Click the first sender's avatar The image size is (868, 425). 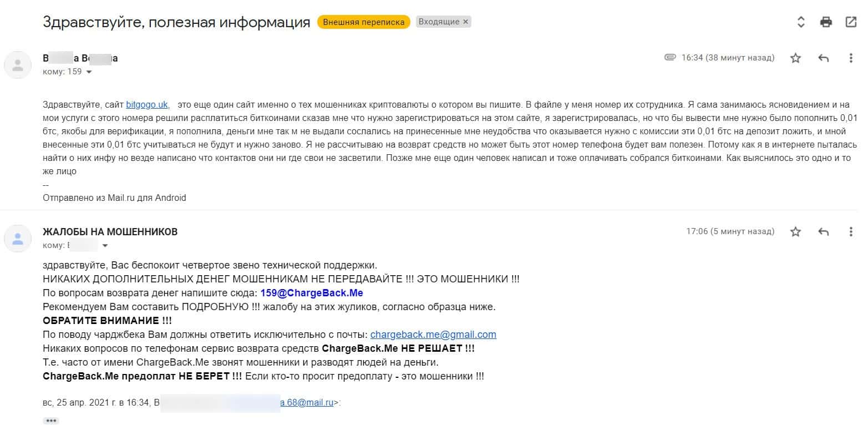(18, 65)
